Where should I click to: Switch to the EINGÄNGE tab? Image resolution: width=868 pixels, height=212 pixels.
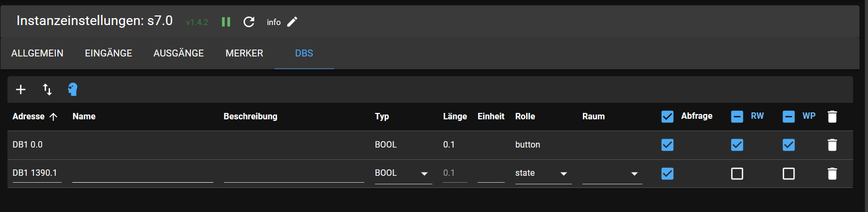[108, 53]
